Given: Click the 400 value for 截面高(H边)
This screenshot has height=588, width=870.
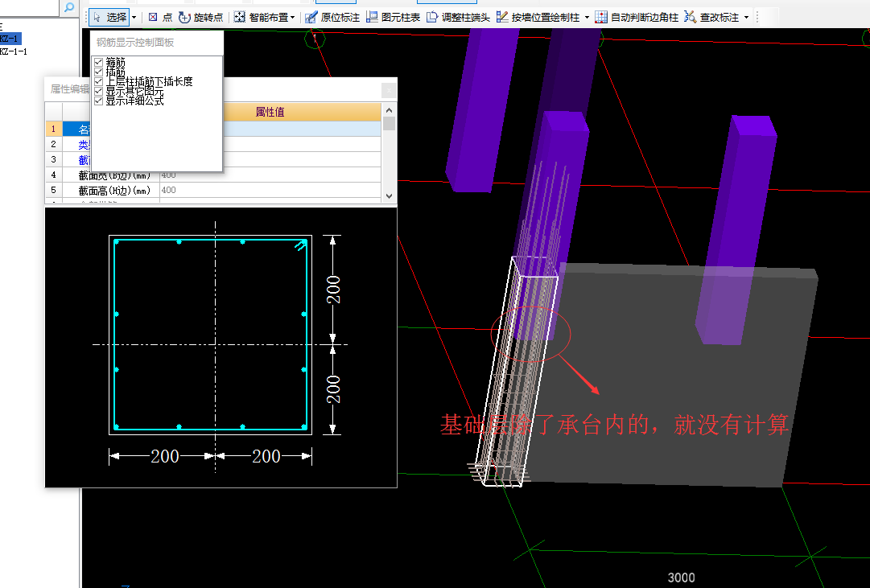Looking at the screenshot, I should click(169, 190).
